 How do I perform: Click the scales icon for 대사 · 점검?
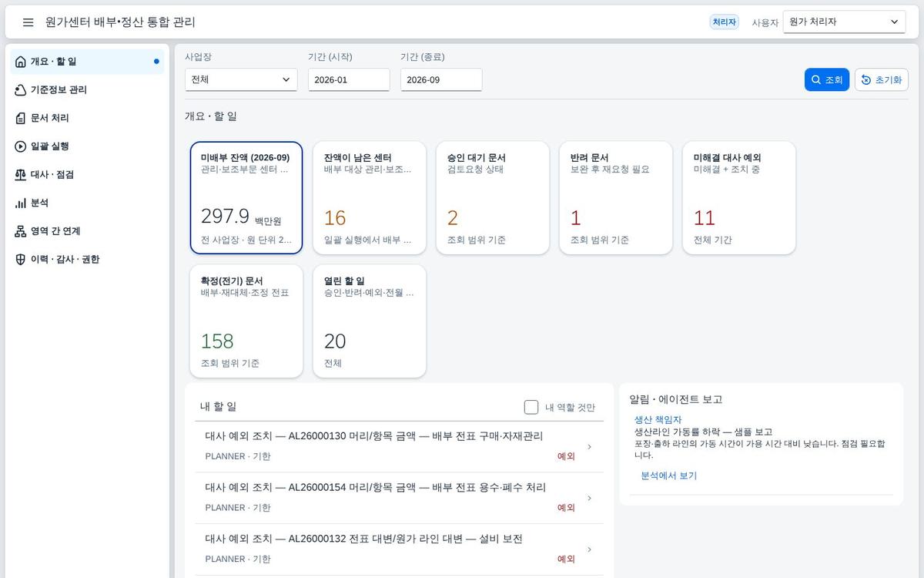point(20,175)
